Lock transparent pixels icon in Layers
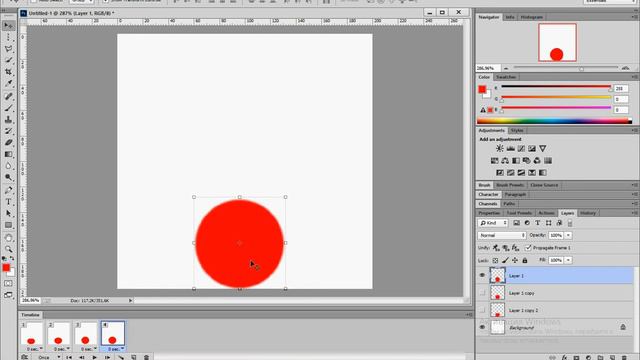Image resolution: width=640 pixels, height=360 pixels. coord(495,260)
